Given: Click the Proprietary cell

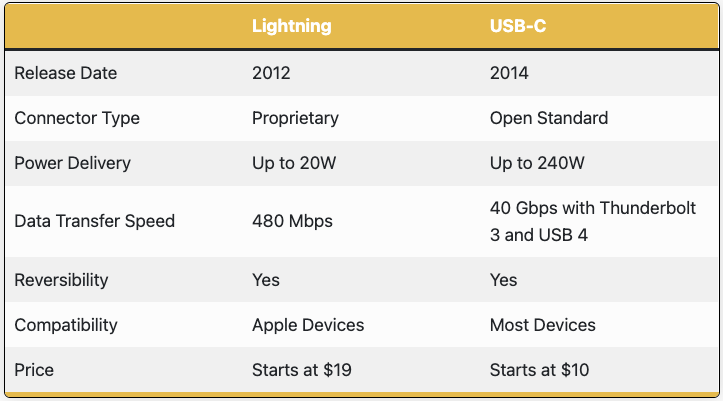Looking at the screenshot, I should (295, 118).
